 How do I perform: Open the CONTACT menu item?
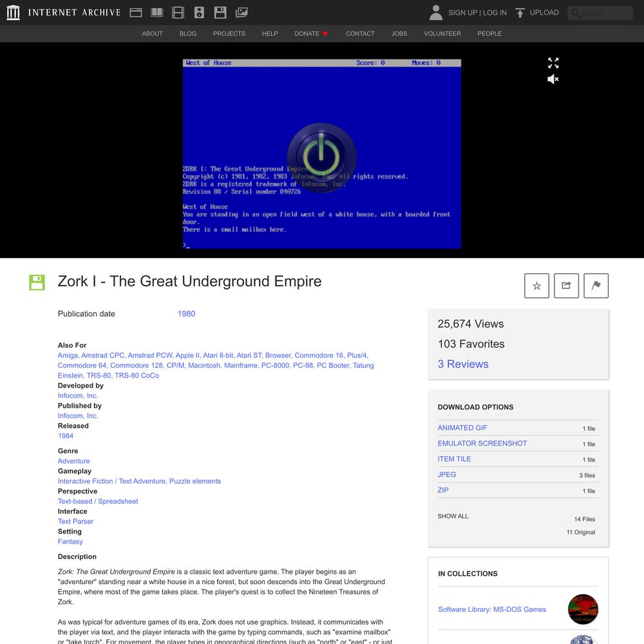pyautogui.click(x=360, y=33)
